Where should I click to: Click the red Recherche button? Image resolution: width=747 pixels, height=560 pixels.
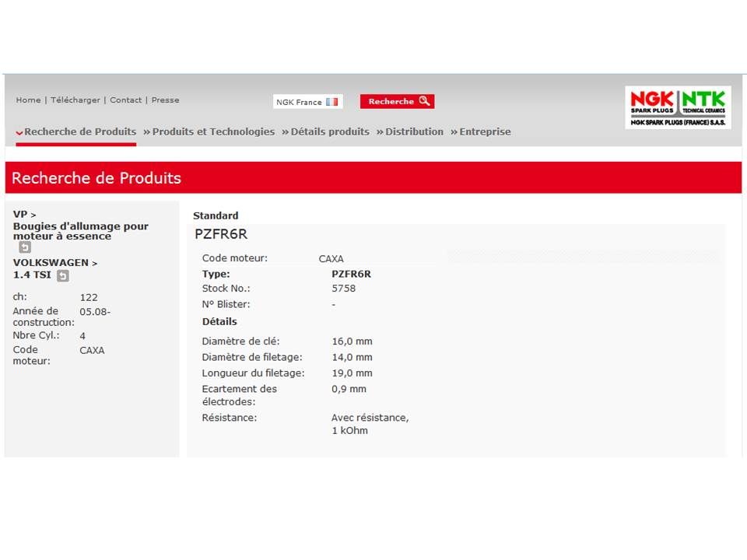coord(398,101)
